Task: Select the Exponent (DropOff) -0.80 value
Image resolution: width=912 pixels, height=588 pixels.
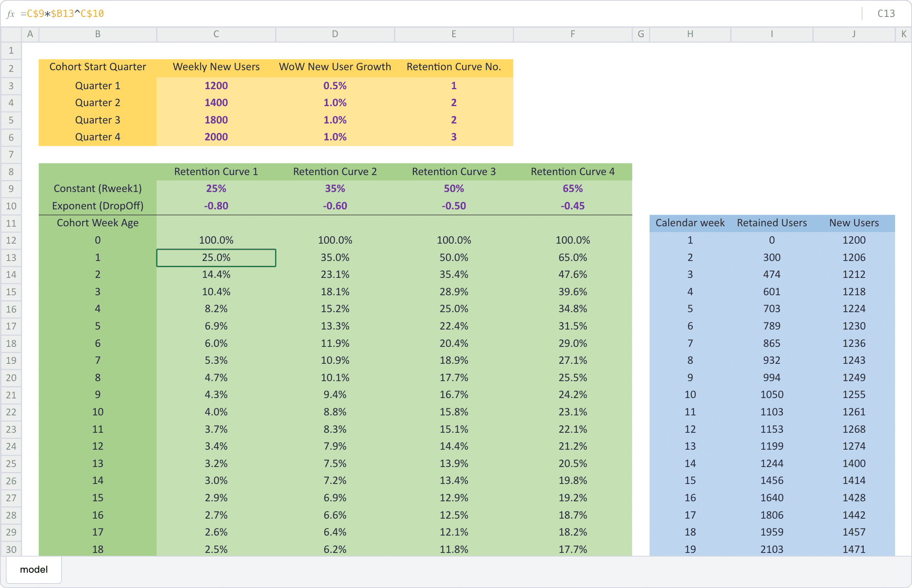Action: pyautogui.click(x=216, y=206)
